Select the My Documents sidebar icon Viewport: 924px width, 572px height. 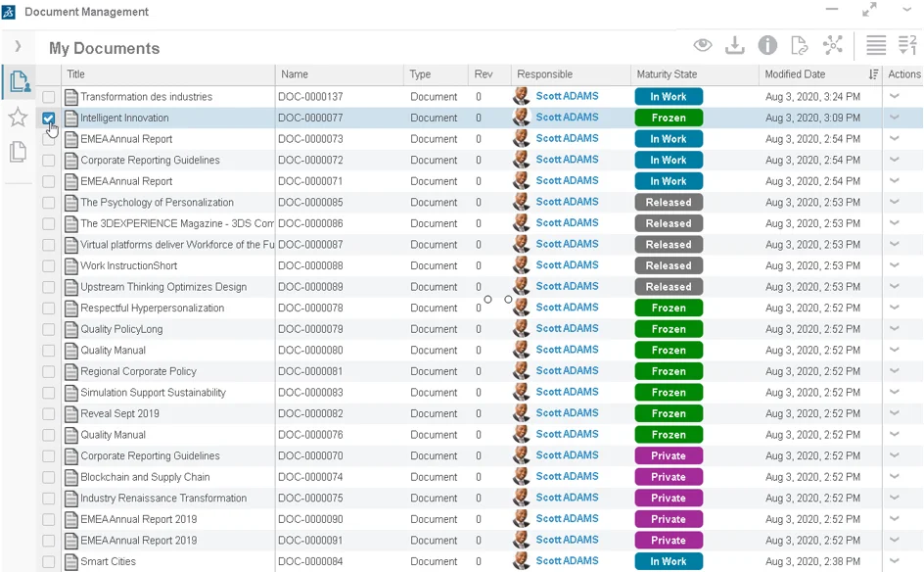point(19,81)
